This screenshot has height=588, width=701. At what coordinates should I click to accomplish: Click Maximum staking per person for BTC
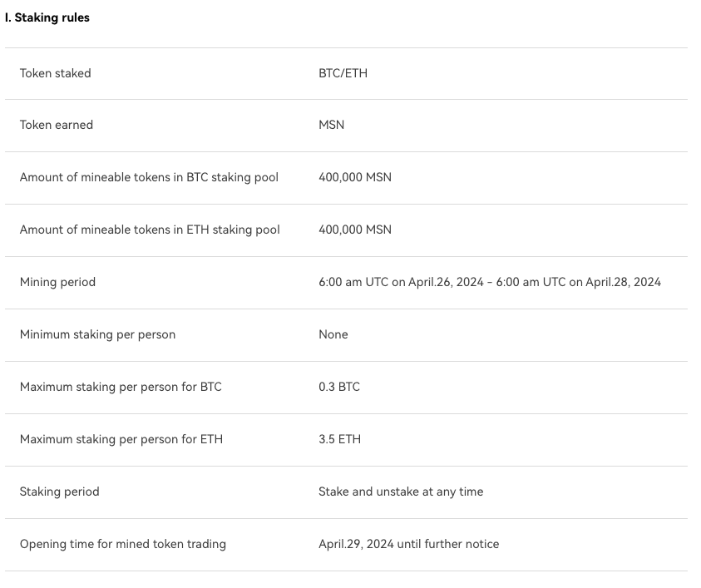[x=121, y=387]
